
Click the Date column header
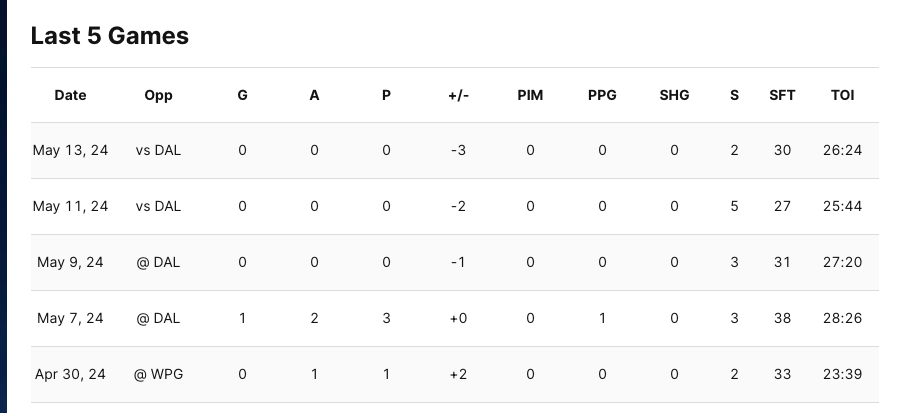[70, 96]
